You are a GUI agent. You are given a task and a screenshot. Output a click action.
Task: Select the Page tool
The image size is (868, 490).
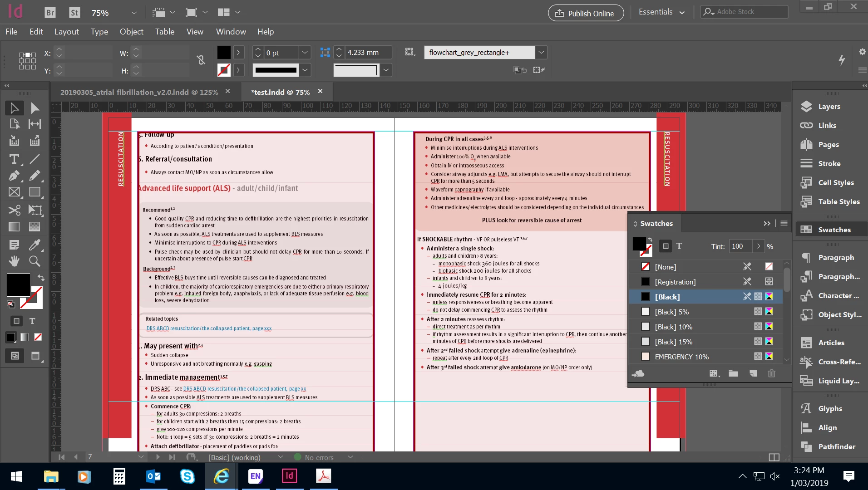pyautogui.click(x=15, y=124)
